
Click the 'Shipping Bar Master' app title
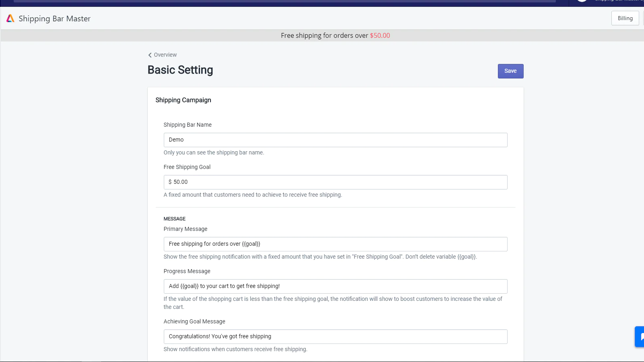(54, 19)
